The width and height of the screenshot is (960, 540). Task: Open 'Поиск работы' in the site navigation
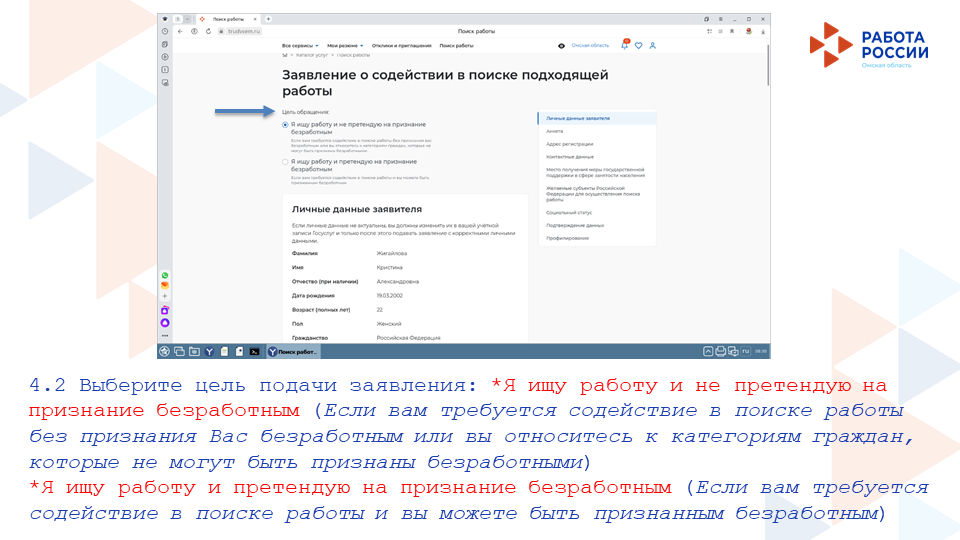(x=456, y=45)
